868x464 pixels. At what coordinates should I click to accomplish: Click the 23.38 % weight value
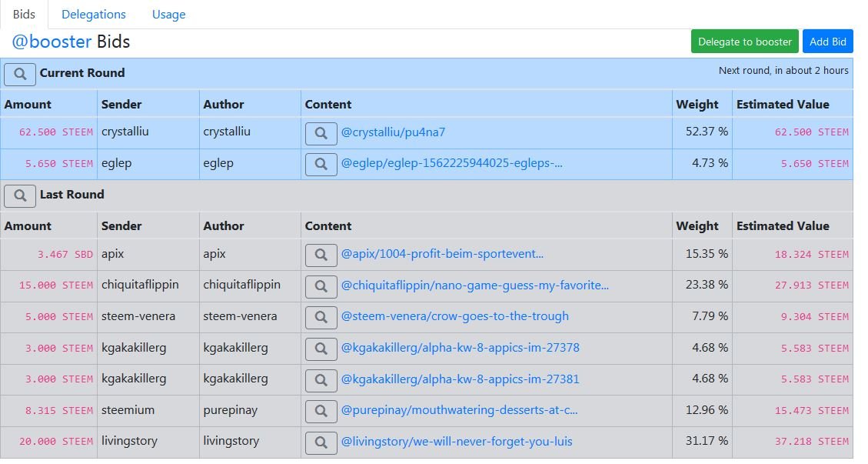point(707,285)
